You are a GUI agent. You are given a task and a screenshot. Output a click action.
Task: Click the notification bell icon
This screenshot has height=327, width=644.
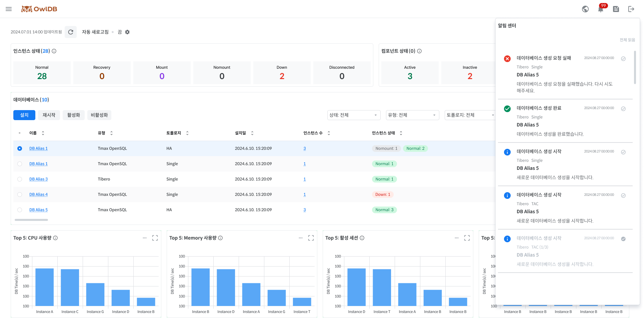pos(601,9)
